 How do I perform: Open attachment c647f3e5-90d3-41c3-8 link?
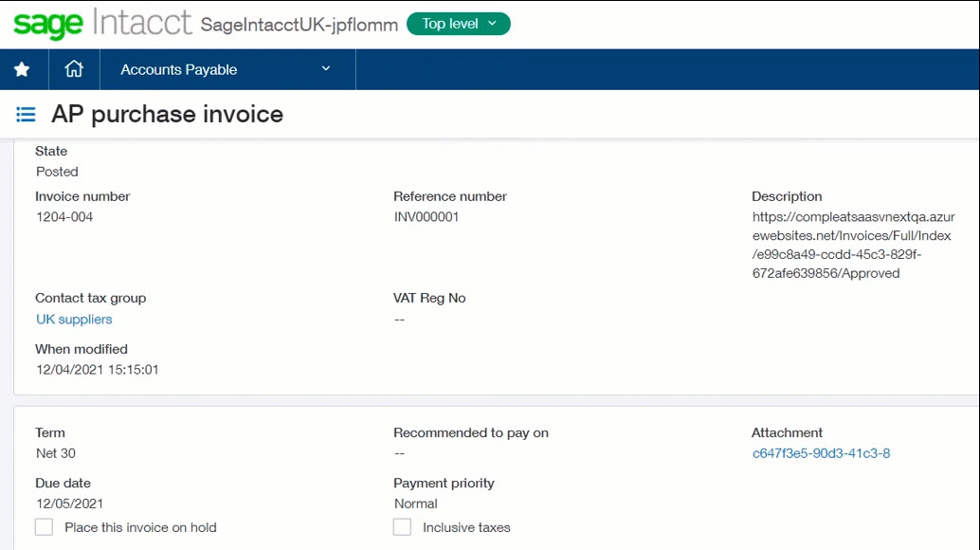coord(822,453)
